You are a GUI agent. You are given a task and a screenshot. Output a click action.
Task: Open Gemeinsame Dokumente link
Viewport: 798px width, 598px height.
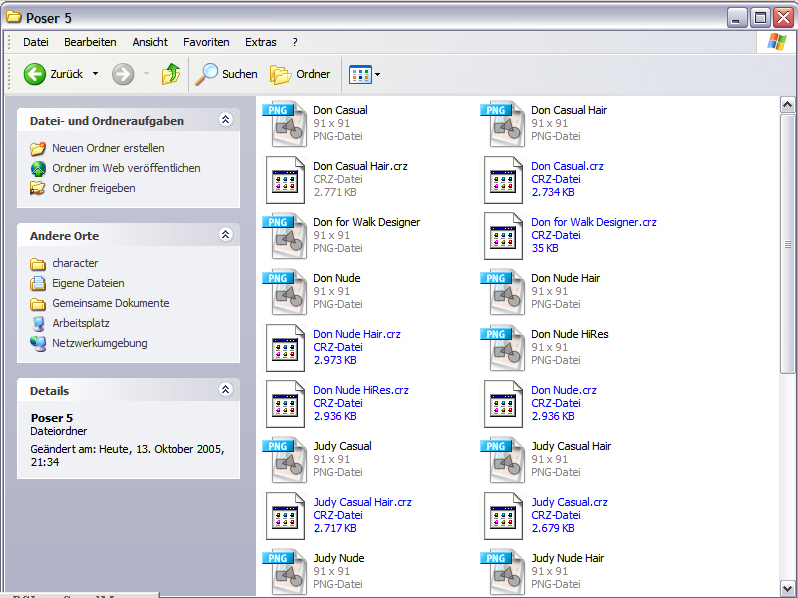[x=110, y=303]
